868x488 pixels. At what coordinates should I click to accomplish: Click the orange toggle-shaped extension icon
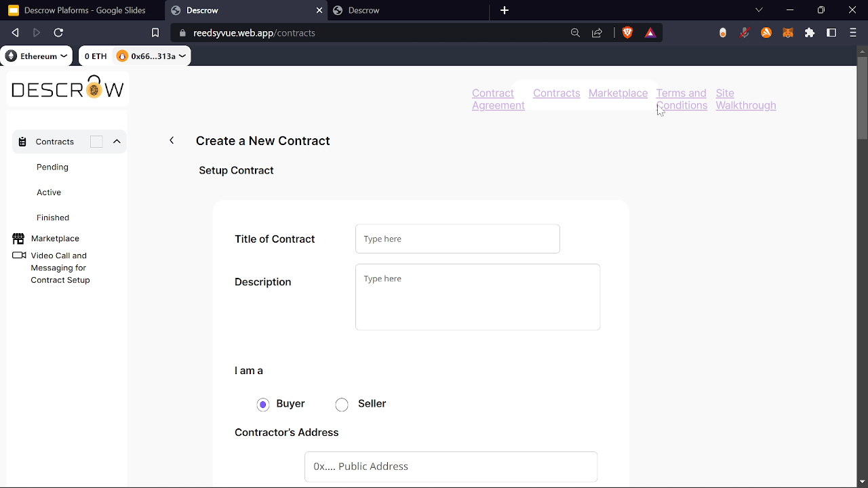pos(723,33)
